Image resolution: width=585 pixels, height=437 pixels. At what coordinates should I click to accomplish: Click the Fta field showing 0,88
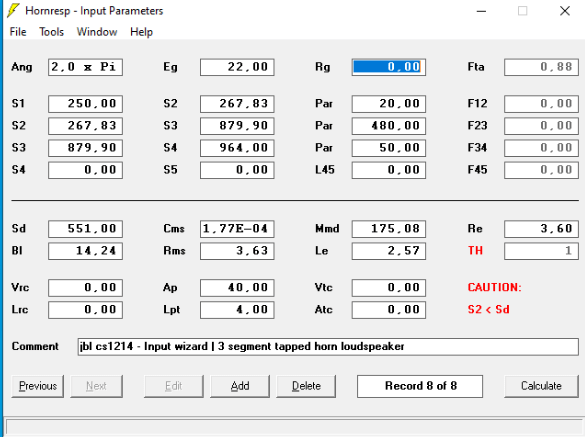pyautogui.click(x=541, y=67)
